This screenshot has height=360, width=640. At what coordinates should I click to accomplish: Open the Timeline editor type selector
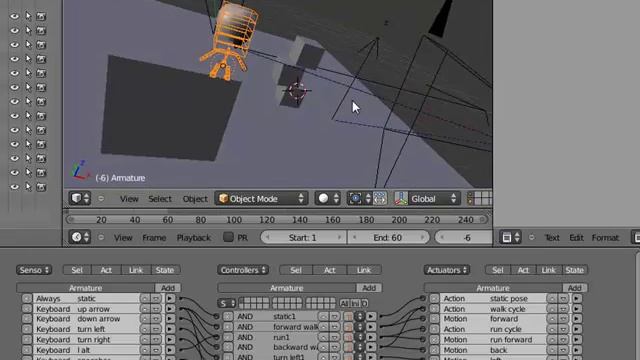(80, 237)
